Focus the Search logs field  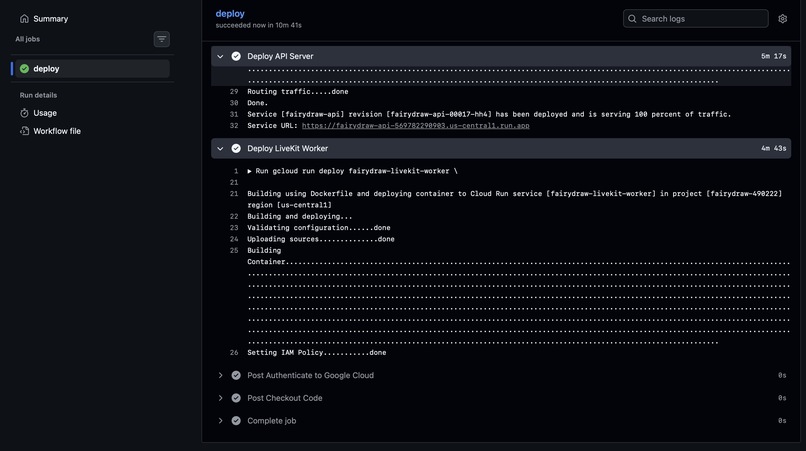[695, 19]
